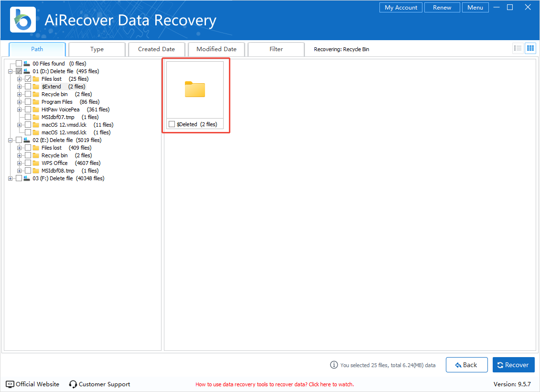The height and width of the screenshot is (392, 540).
Task: Click the selection info icon
Action: pyautogui.click(x=334, y=365)
